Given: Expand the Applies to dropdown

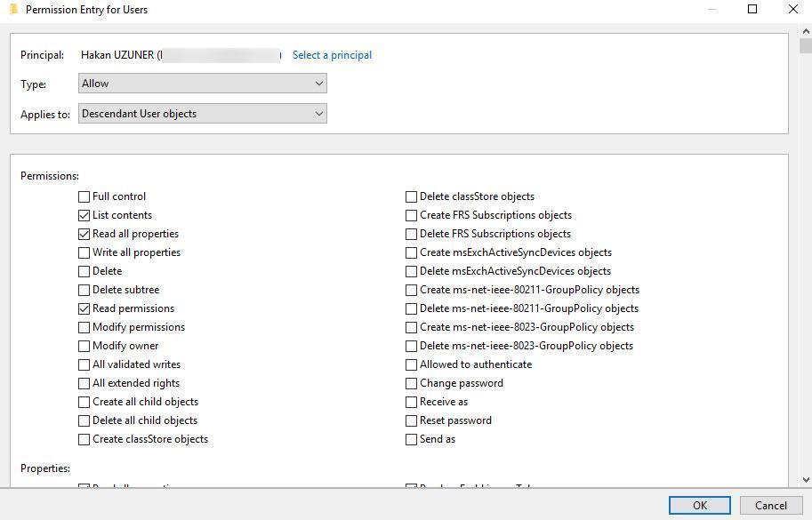Looking at the screenshot, I should click(203, 114).
